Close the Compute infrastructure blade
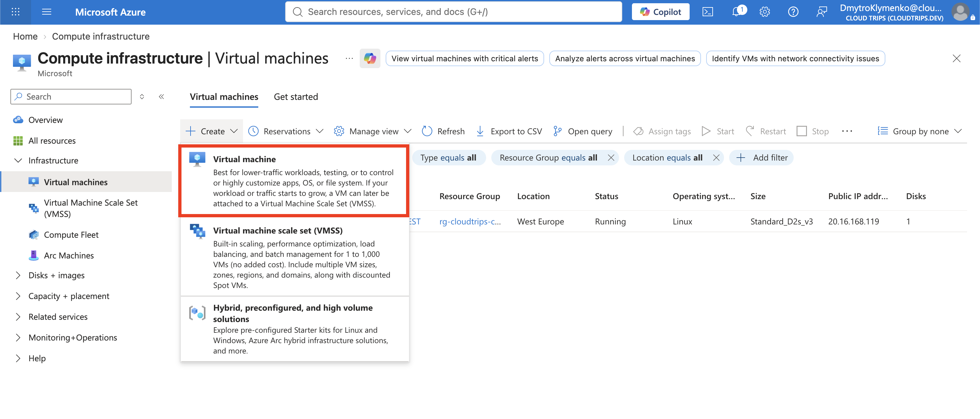980x419 pixels. 956,58
